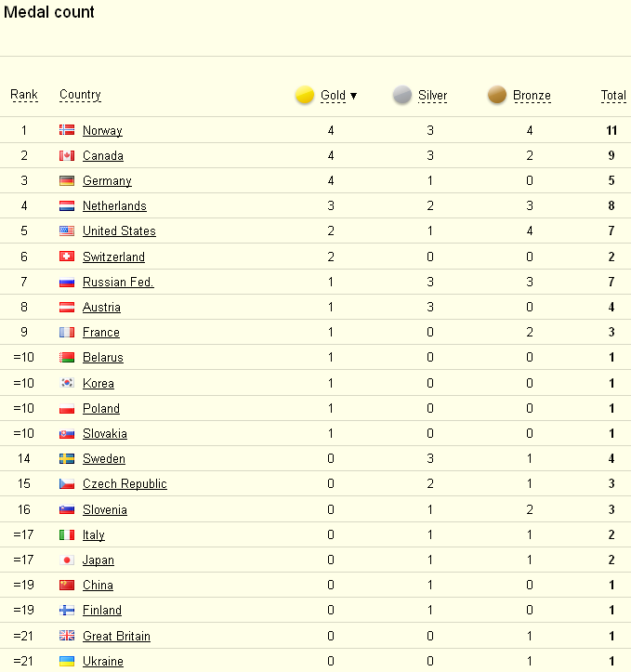Sort table by Bronze column
Image resolution: width=631 pixels, height=672 pixels.
[x=532, y=95]
